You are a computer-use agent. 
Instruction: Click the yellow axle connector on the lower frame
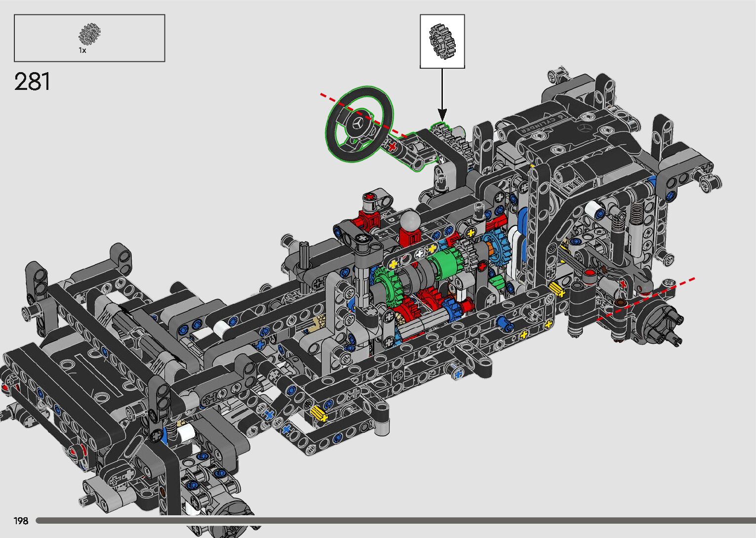tap(319, 413)
